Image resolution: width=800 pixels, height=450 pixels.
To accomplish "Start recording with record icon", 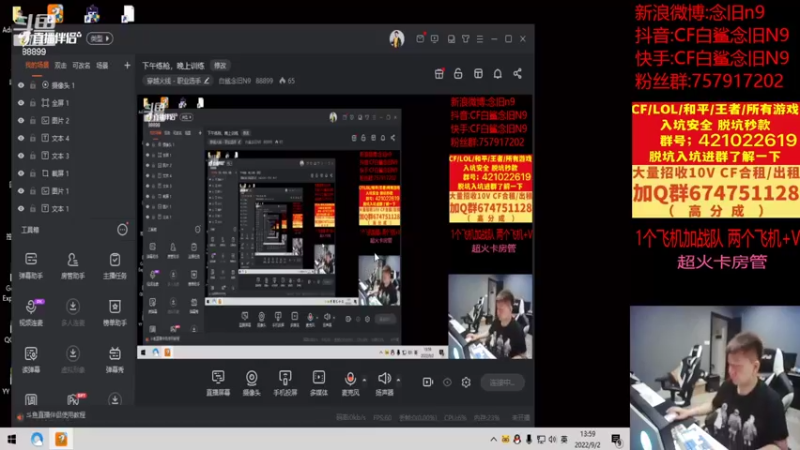I will [428, 382].
